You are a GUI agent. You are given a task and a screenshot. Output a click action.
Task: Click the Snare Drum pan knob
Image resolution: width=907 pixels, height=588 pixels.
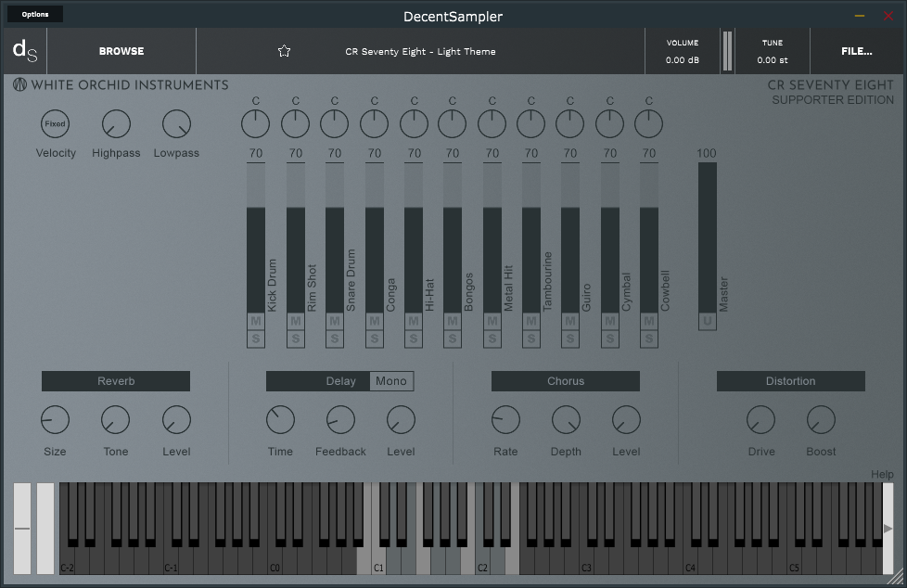(x=335, y=124)
